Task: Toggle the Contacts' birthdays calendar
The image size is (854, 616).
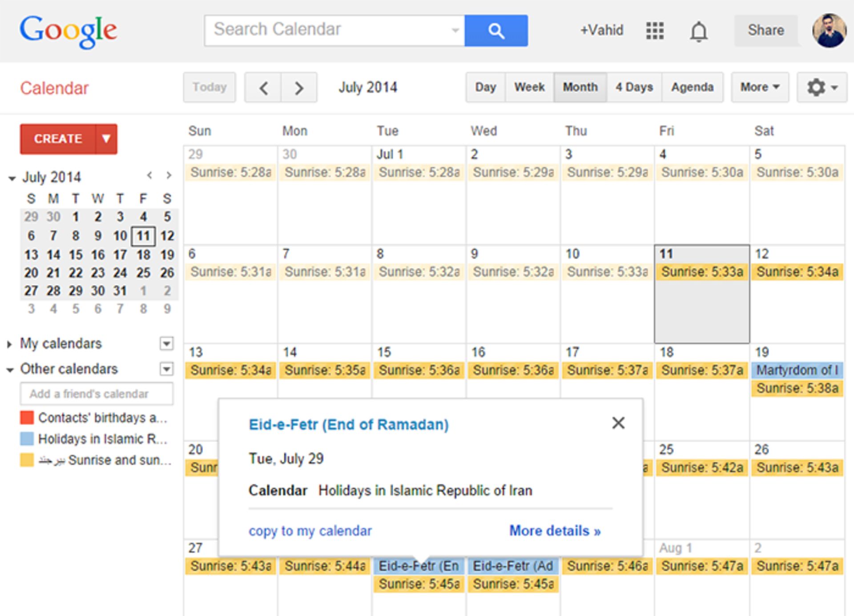Action: pyautogui.click(x=102, y=417)
